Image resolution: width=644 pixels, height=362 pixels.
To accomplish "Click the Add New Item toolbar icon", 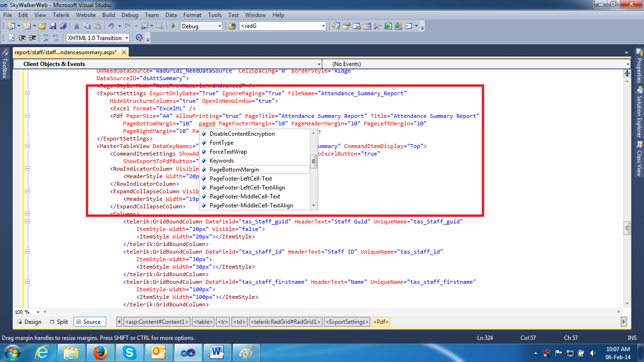I will [x=27, y=26].
